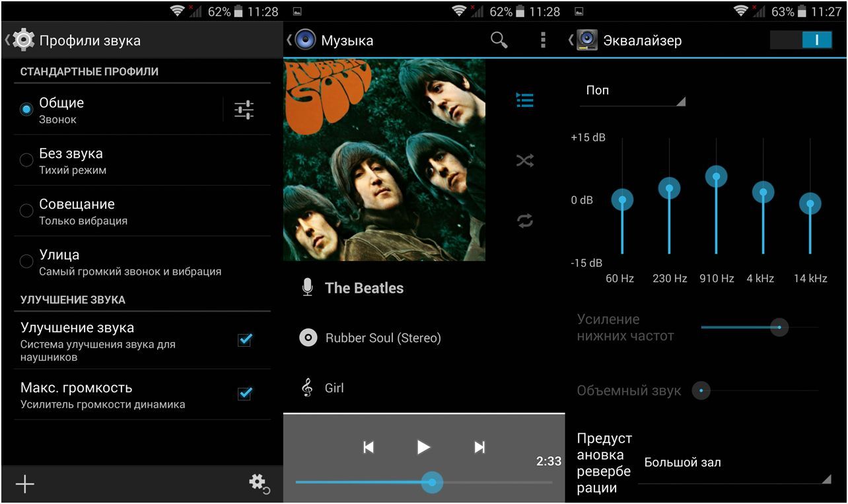This screenshot has height=504, width=848.
Task: Skip to the previous track
Action: (369, 447)
